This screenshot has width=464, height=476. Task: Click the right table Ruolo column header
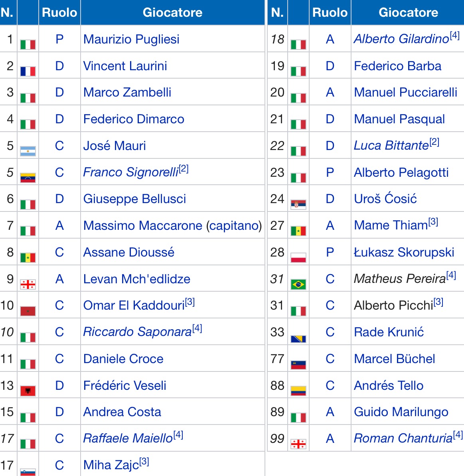(330, 12)
